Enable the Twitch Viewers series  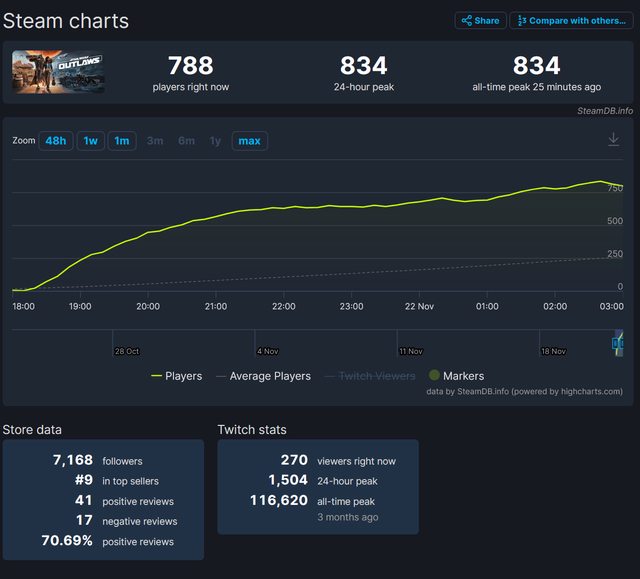(377, 376)
